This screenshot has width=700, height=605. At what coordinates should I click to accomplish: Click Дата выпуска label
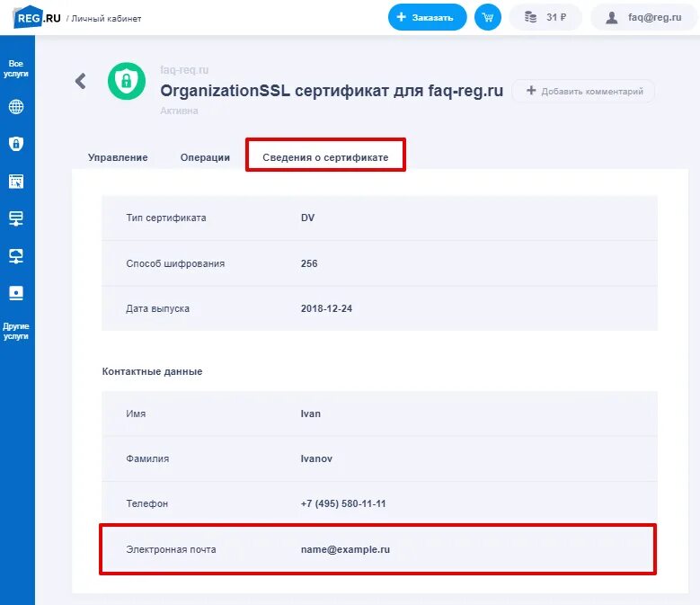157,308
